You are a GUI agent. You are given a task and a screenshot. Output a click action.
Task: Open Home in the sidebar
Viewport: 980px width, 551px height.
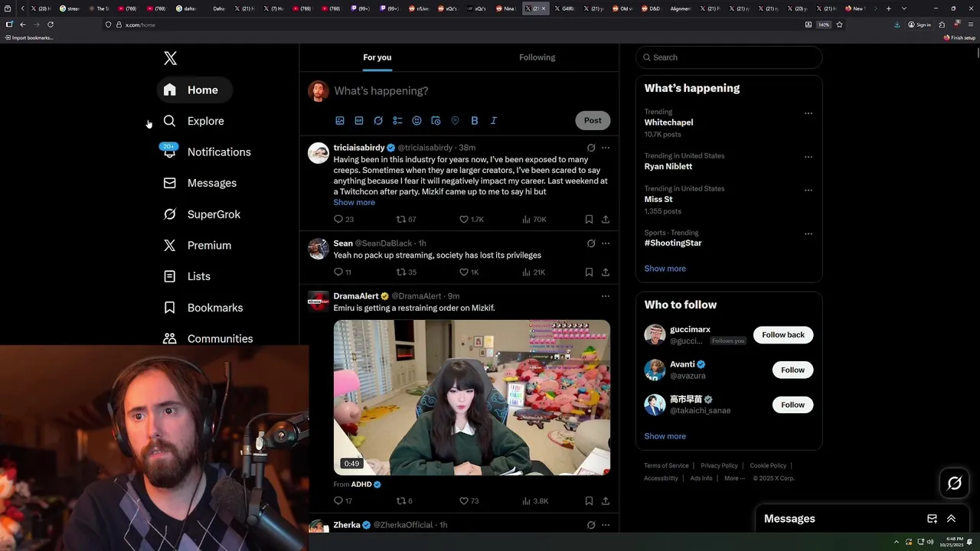(194, 90)
